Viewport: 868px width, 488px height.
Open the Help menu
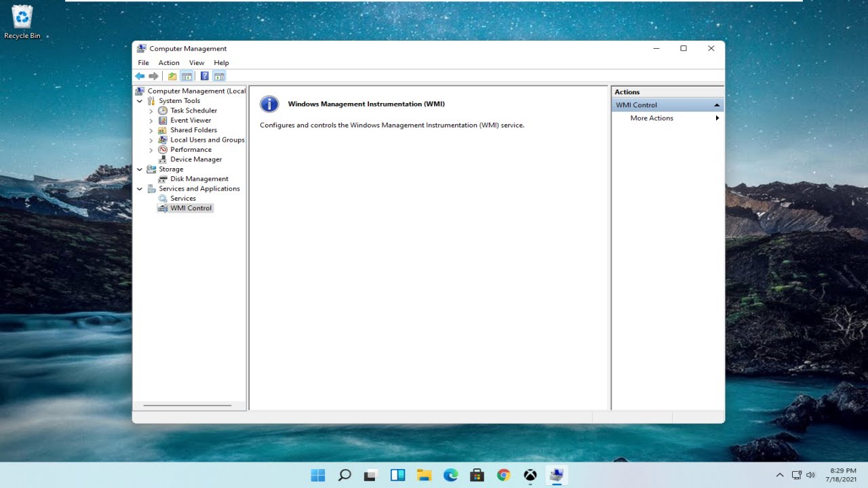222,62
